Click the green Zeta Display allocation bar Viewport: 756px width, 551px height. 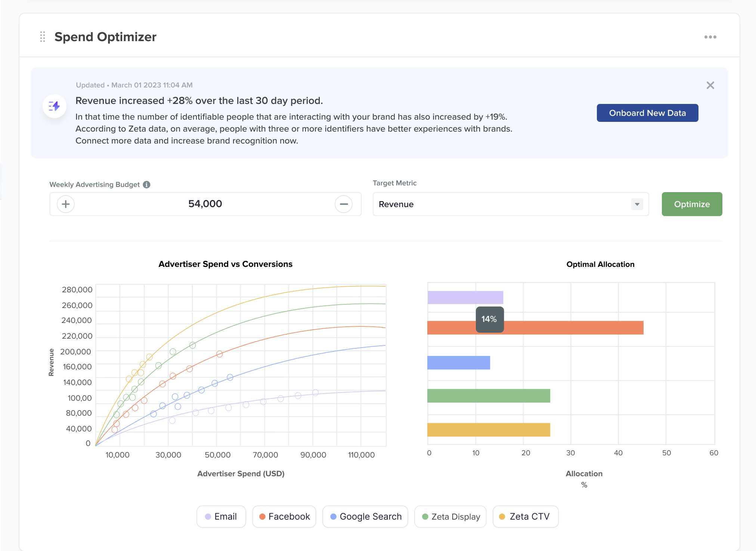[x=488, y=396]
